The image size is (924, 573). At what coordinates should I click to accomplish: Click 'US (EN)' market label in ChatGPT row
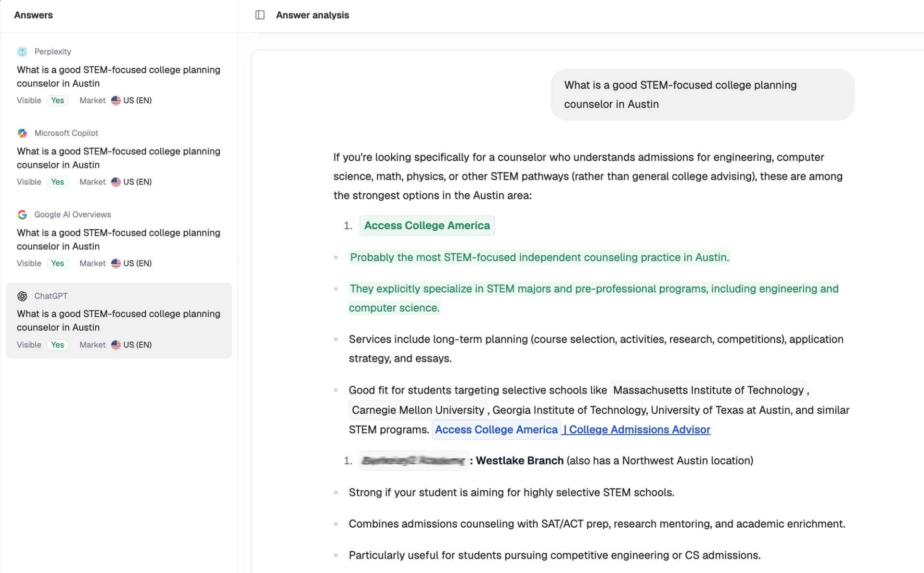pyautogui.click(x=137, y=345)
